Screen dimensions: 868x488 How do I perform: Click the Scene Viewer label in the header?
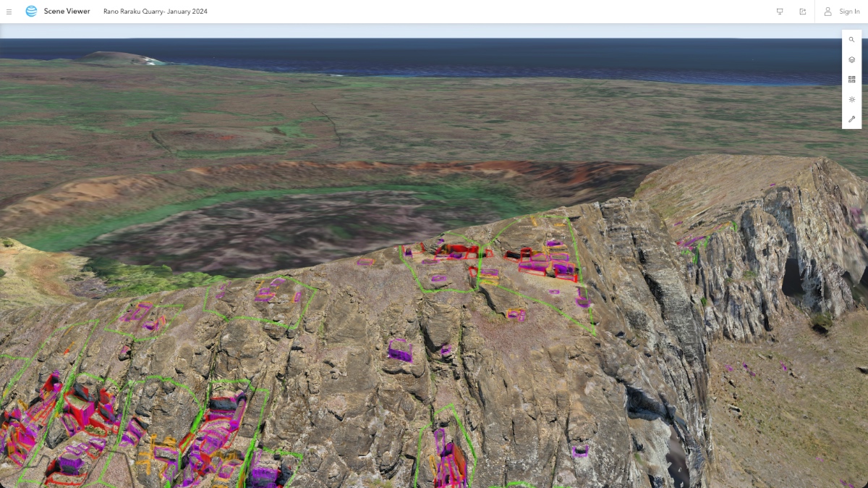coord(66,11)
